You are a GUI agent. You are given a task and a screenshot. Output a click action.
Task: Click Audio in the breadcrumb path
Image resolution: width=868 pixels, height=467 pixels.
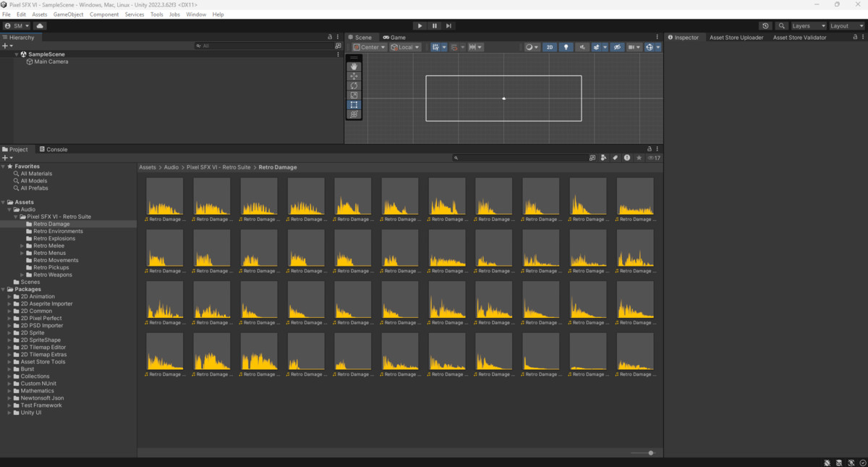(x=171, y=167)
